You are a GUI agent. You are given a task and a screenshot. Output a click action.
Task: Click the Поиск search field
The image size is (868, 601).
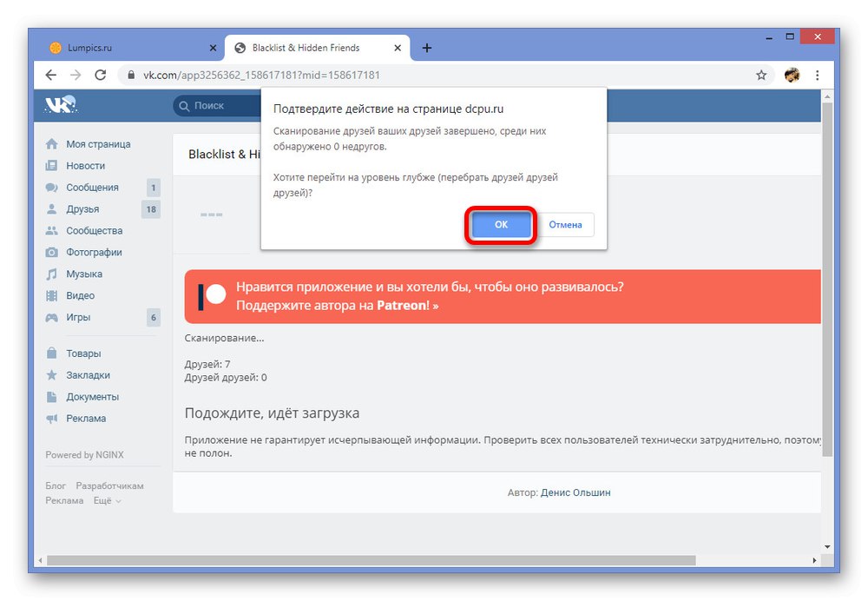217,105
